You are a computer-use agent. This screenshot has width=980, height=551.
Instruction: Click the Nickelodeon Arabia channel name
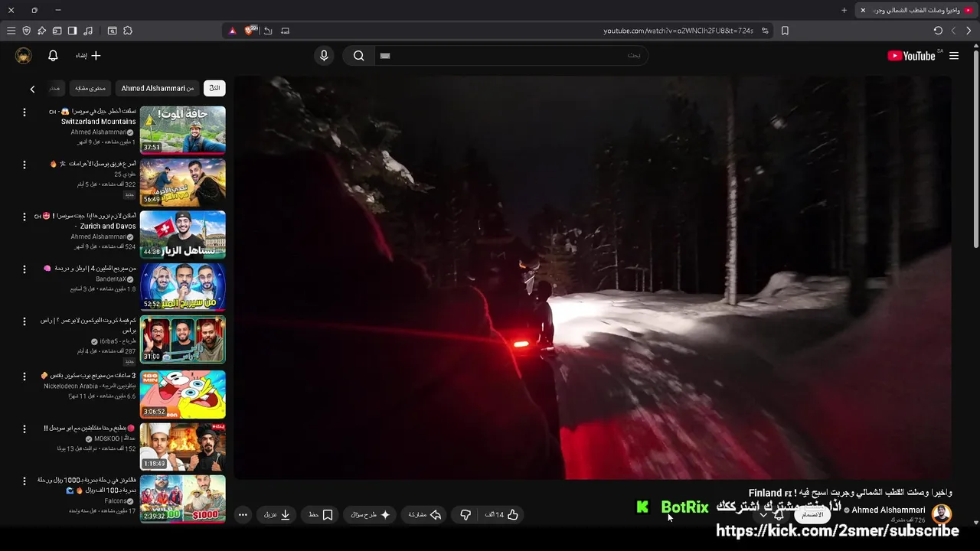point(90,386)
